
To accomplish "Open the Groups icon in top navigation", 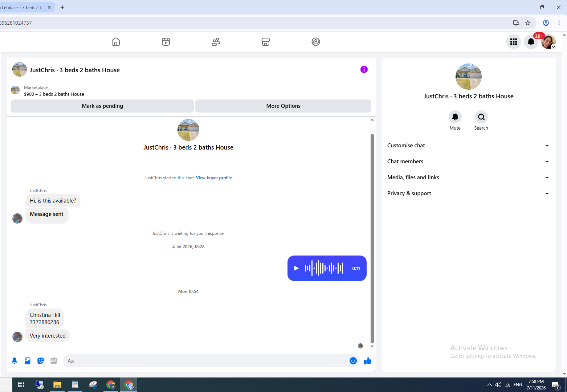I will (x=316, y=42).
